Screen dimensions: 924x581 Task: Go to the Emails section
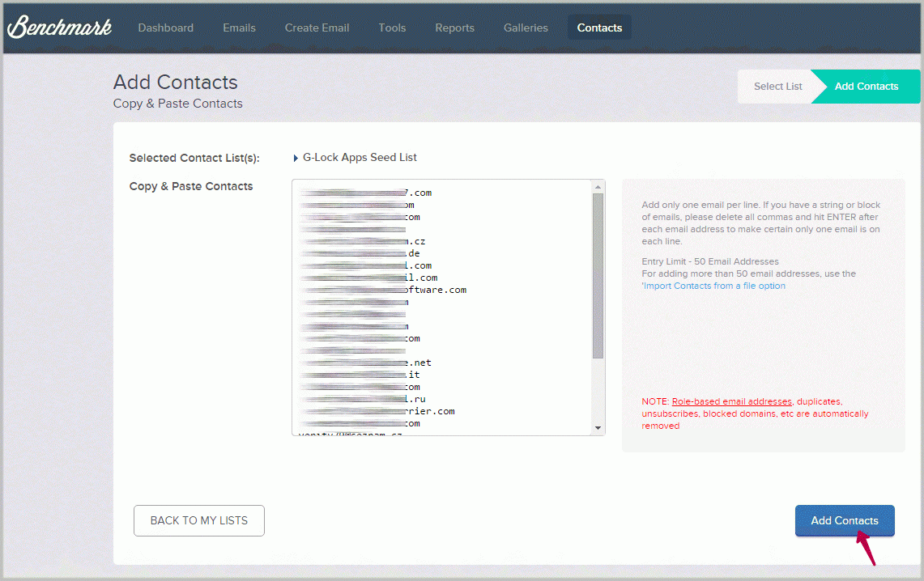click(x=239, y=28)
